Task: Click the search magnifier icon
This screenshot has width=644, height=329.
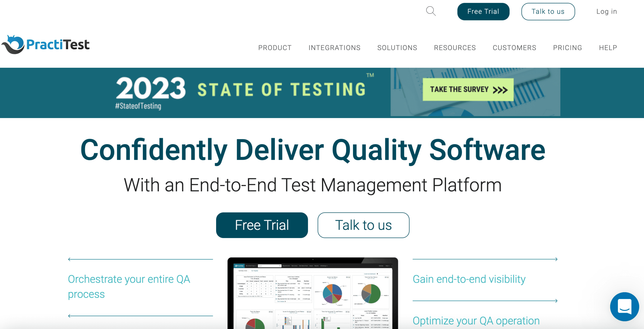Action: [x=431, y=11]
